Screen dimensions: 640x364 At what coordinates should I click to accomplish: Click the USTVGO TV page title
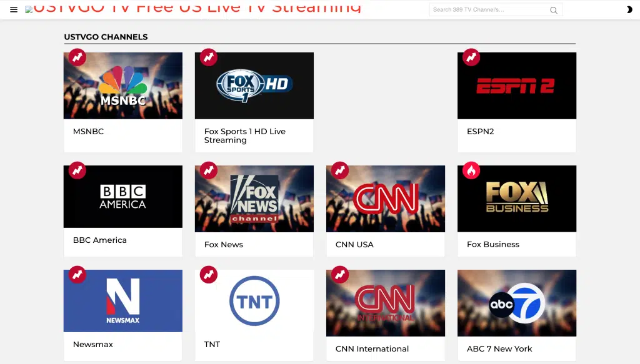[194, 8]
